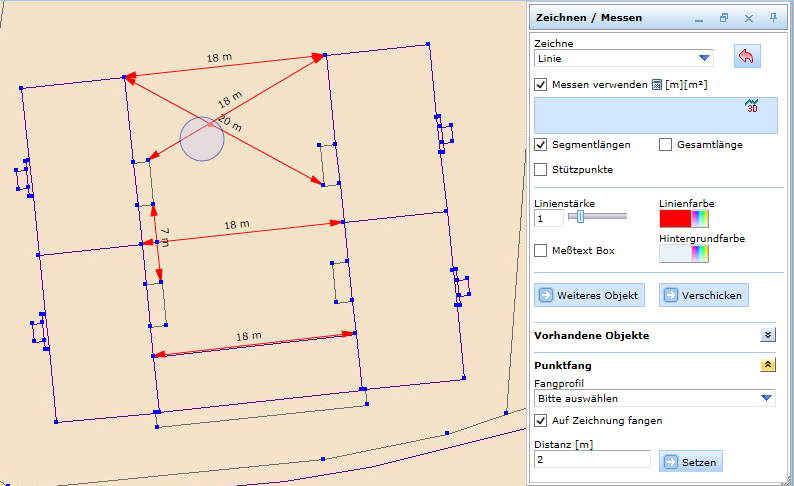Toggle the Segmentlängen checkbox
Image resolution: width=794 pixels, height=486 pixels.
540,145
